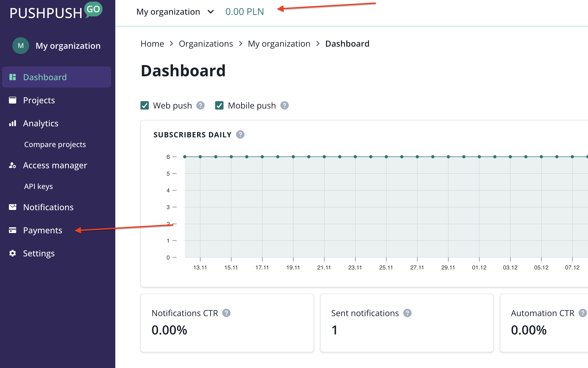
Task: Open the My organization dropdown in header
Action: 168,12
